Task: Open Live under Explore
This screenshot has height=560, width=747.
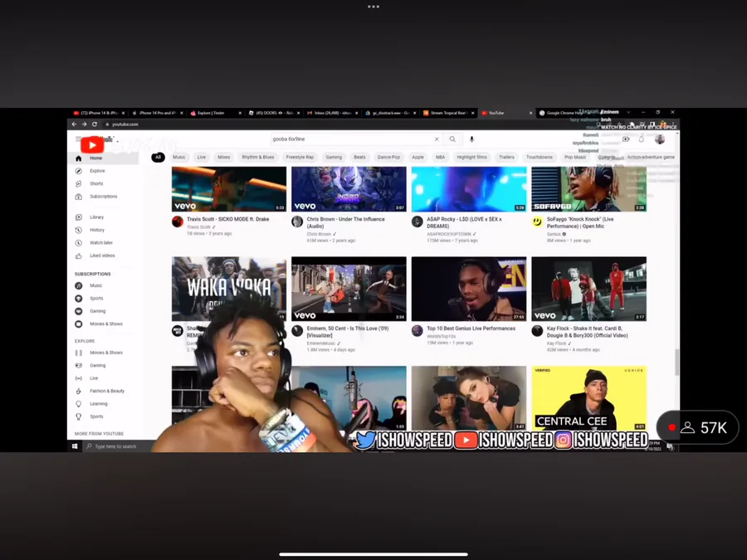Action: click(x=94, y=378)
